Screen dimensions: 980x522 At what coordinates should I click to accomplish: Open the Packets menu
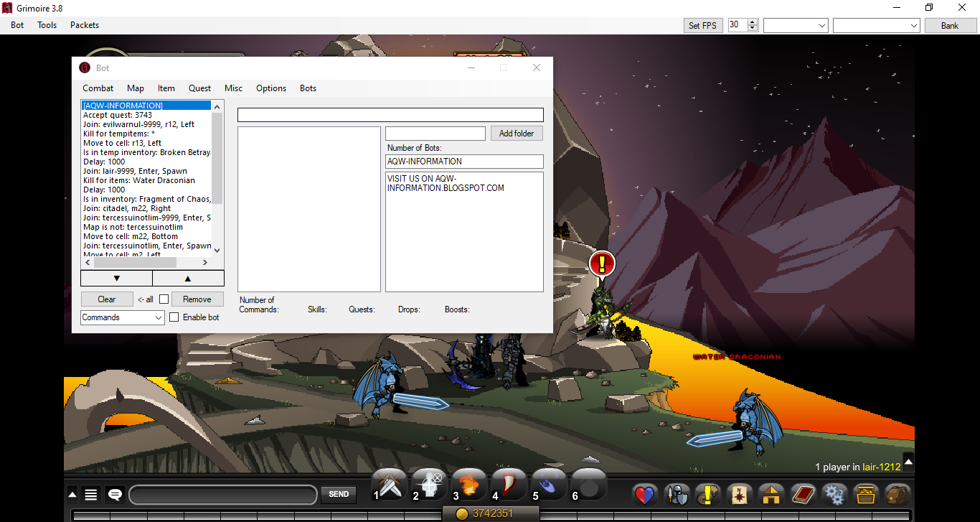pos(84,24)
